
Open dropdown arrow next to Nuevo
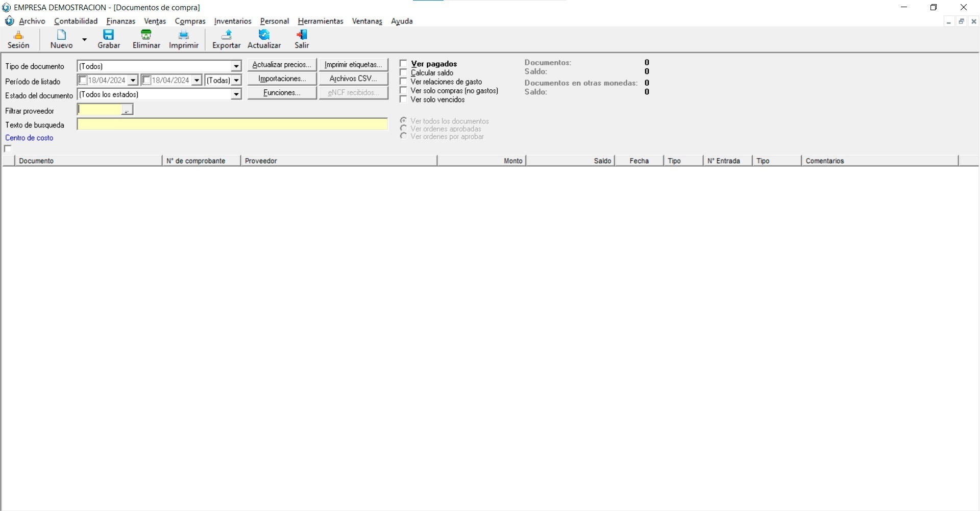coord(85,39)
